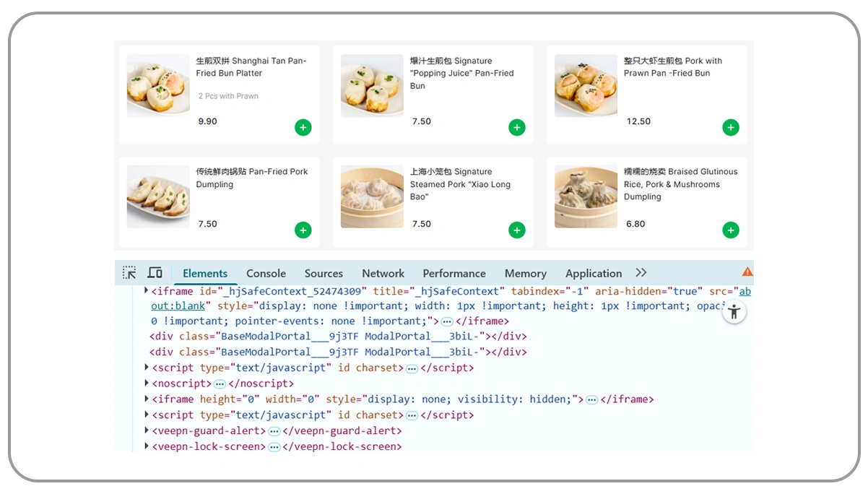
Task: Add Shanghai Tan Pan-Fried Bun Platter to cart
Action: click(303, 128)
